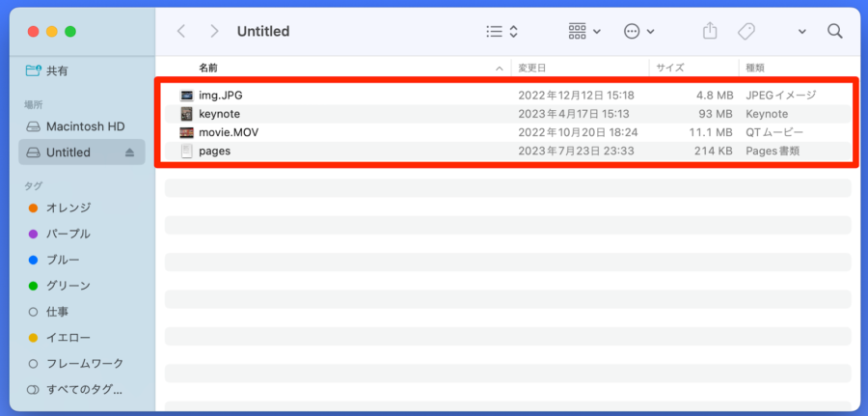Sort by the サイズ column header
This screenshot has height=416, width=868.
(x=670, y=69)
